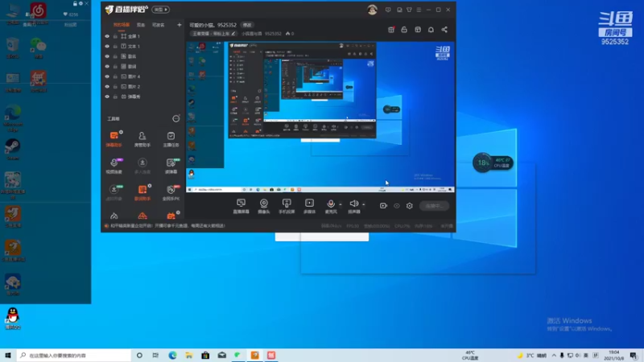Toggle visibility of the 图片 2 source
The width and height of the screenshot is (644, 362).
tap(107, 87)
